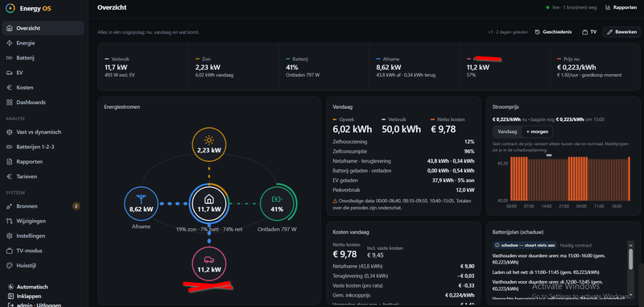This screenshot has width=644, height=307.
Task: Click the grid Afname 8,62 kW node
Action: click(x=142, y=204)
